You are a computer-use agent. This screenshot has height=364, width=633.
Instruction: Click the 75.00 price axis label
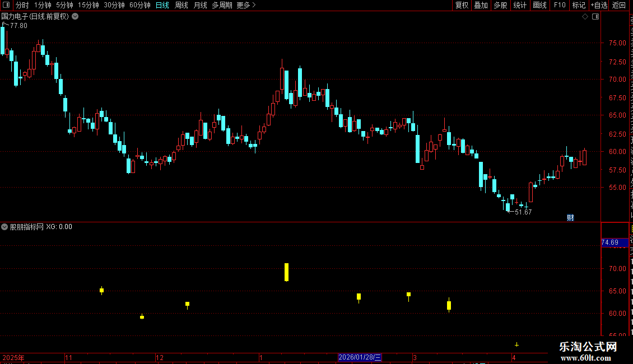617,43
